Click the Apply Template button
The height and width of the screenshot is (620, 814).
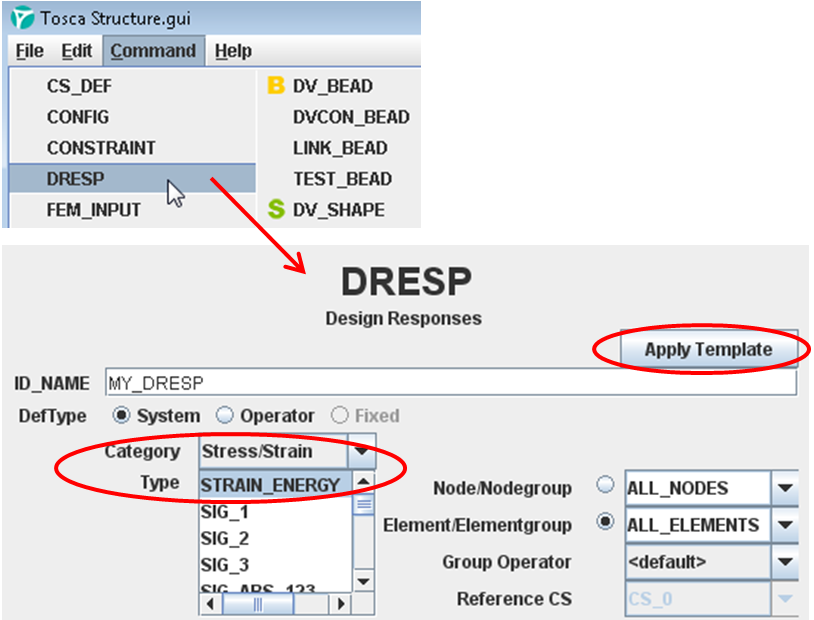point(709,349)
